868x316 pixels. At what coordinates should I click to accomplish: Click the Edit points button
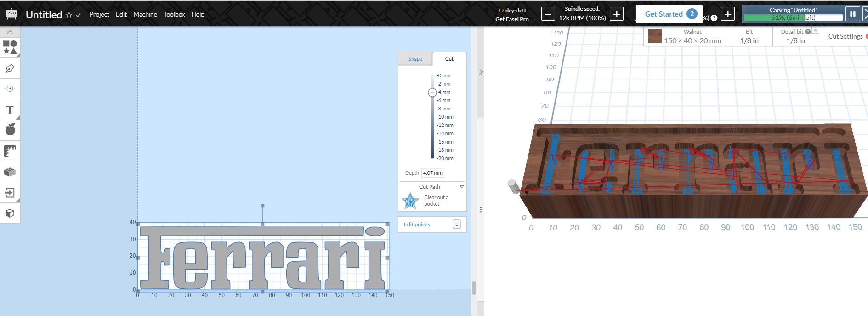click(x=417, y=224)
